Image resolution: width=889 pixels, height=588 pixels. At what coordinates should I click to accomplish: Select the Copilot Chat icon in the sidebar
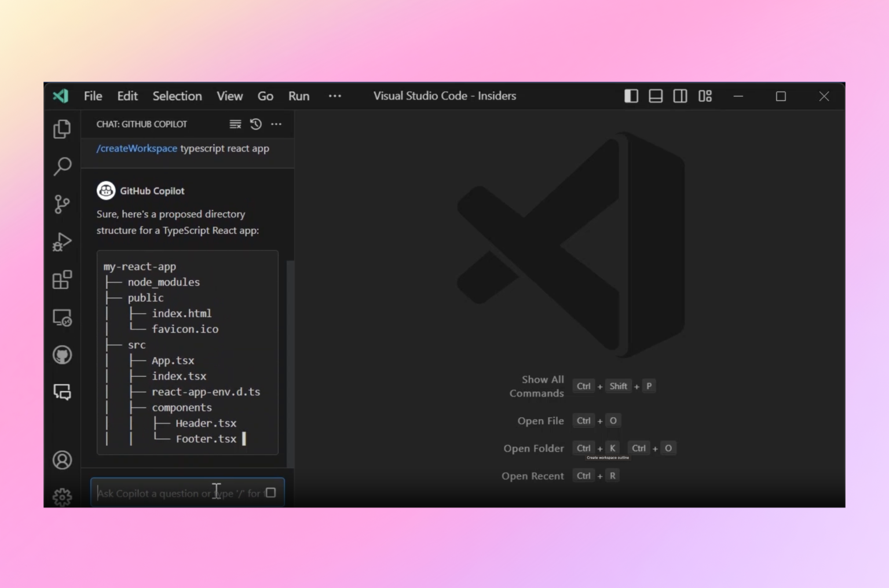point(62,392)
